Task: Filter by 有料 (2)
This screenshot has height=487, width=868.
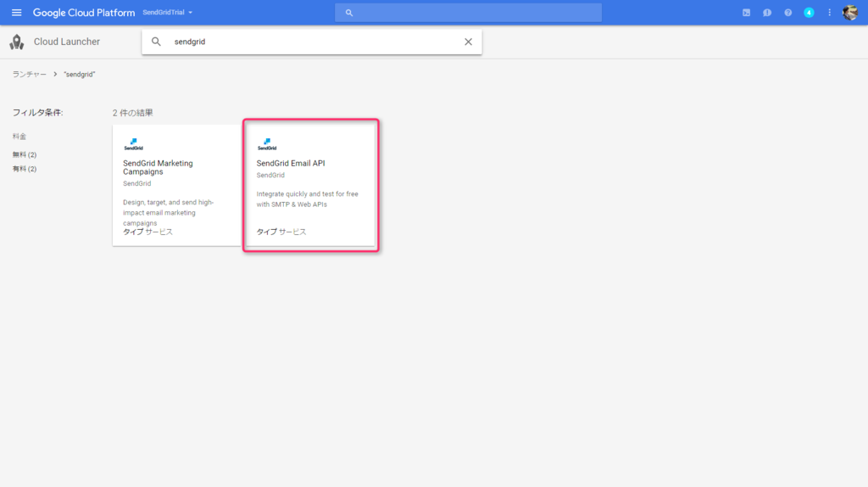Action: coord(25,169)
